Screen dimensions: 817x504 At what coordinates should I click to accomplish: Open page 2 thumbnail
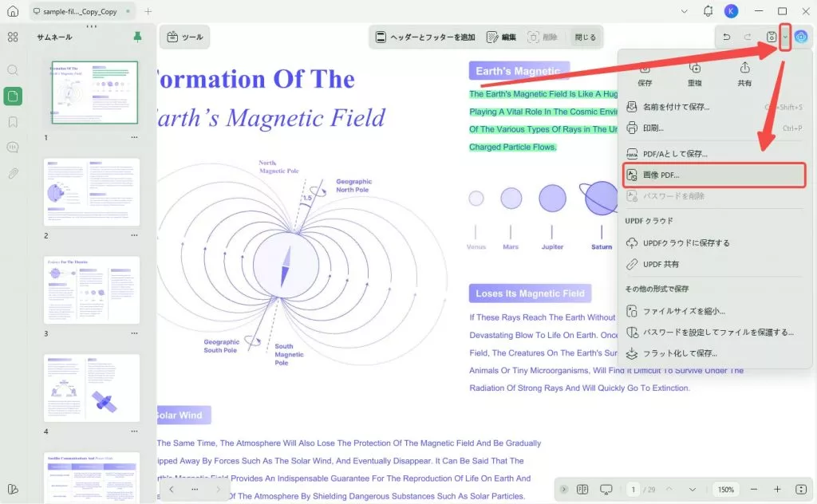click(x=92, y=192)
